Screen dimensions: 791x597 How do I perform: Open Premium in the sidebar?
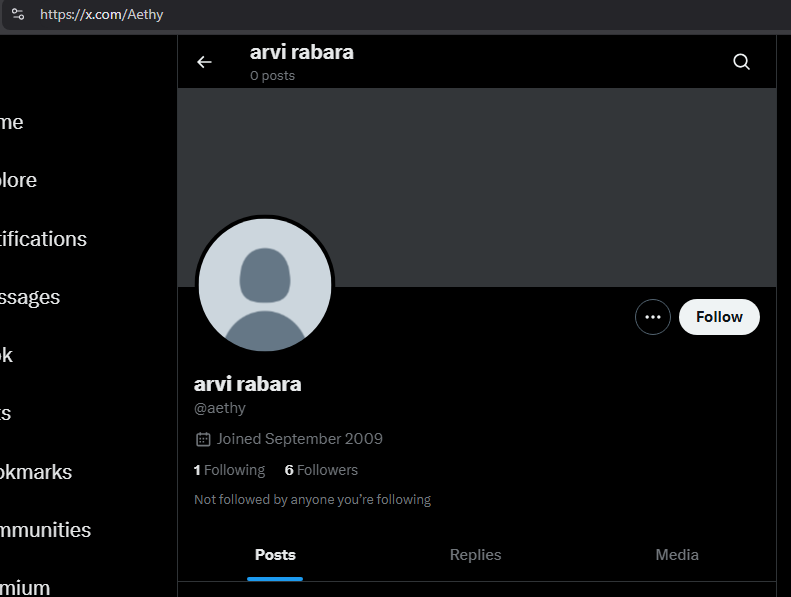click(x=25, y=588)
